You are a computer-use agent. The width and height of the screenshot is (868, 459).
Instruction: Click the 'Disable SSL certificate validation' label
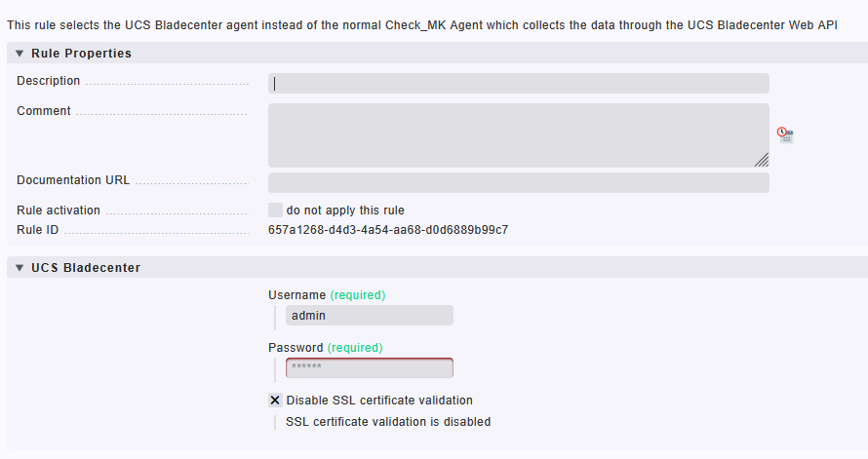coord(379,400)
